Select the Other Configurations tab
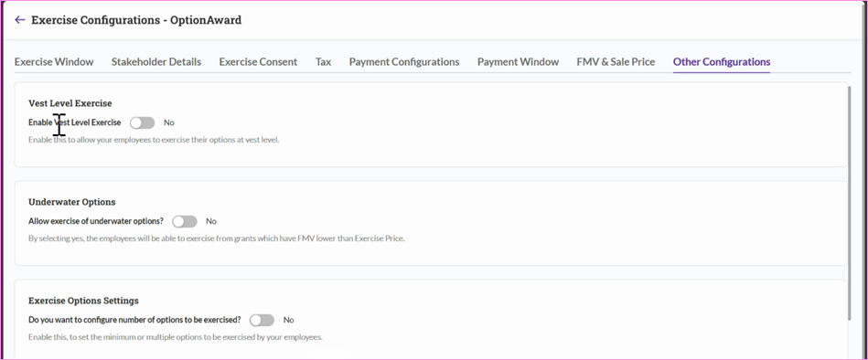Viewport: 868px width, 360px height. point(722,62)
